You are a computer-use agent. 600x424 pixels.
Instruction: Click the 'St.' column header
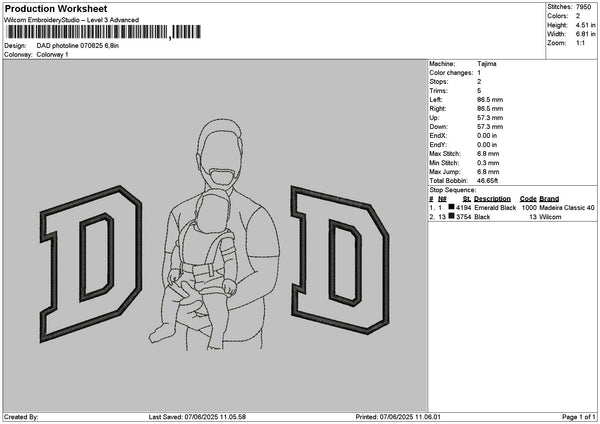pos(466,199)
